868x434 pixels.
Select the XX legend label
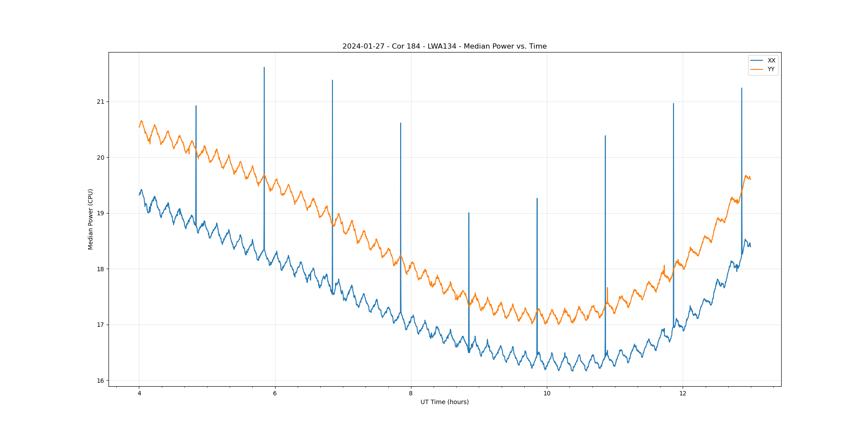771,61
